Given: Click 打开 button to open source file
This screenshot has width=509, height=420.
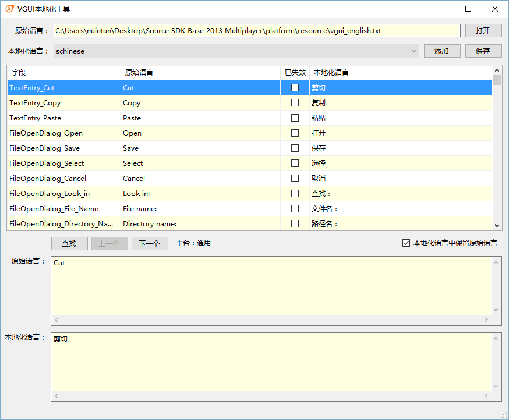Looking at the screenshot, I should point(483,30).
